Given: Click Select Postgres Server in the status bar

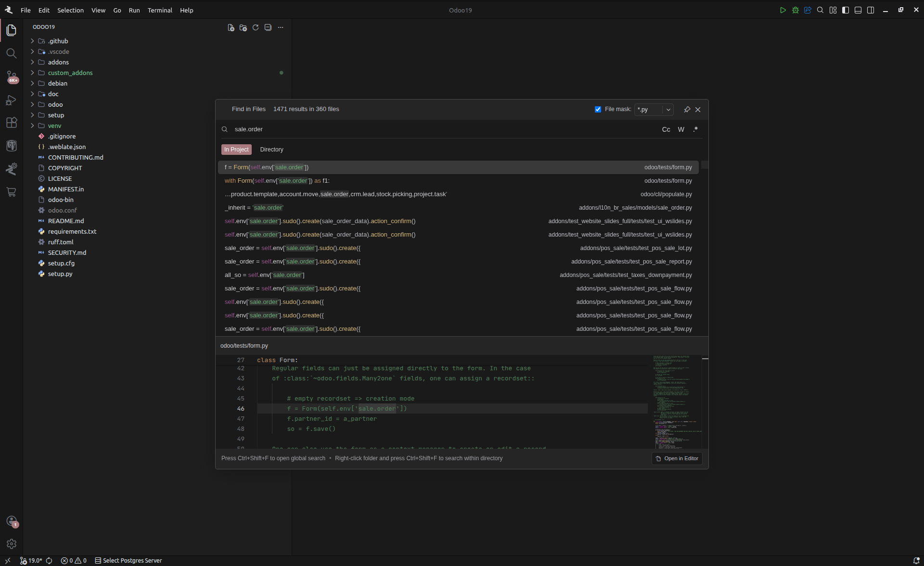Looking at the screenshot, I should tap(128, 561).
